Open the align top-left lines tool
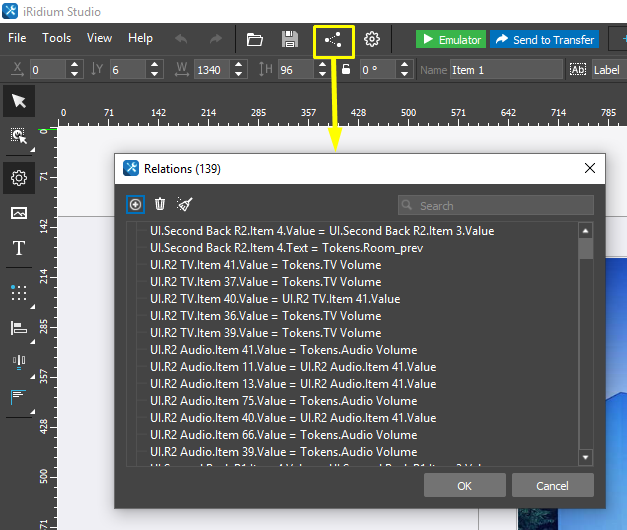627x530 pixels. [19, 397]
